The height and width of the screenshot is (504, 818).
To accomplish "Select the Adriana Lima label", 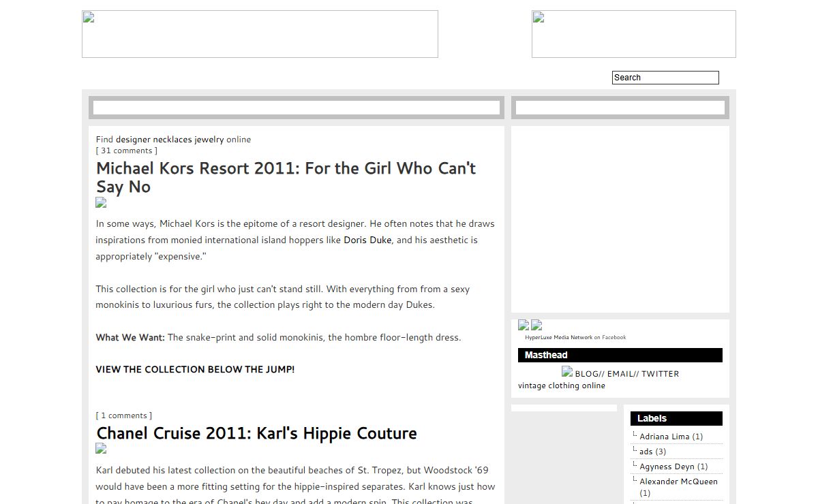I will pos(665,437).
